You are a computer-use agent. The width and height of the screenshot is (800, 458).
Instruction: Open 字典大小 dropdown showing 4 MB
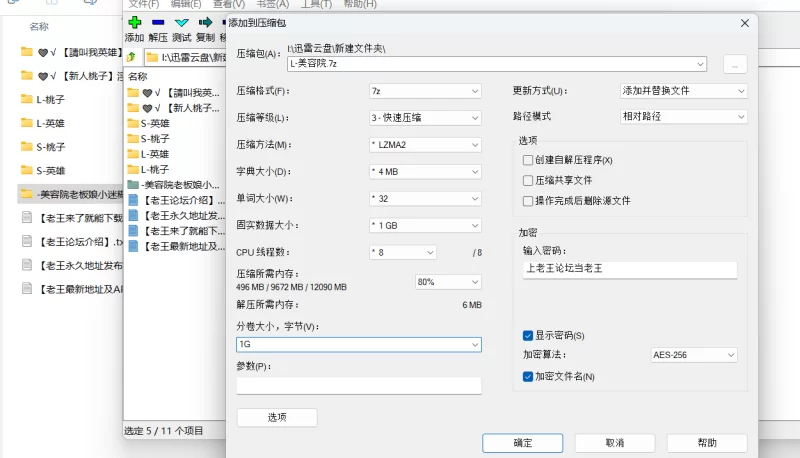click(x=425, y=172)
